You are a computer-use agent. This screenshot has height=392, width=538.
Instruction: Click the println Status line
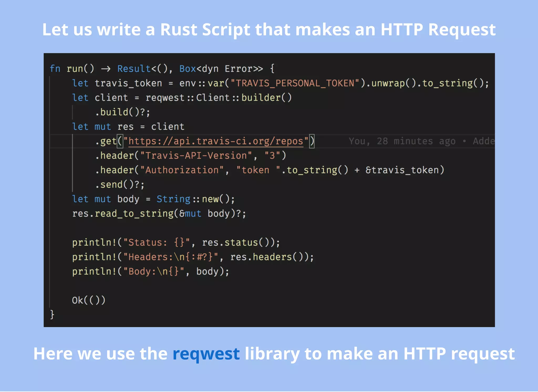[176, 242]
